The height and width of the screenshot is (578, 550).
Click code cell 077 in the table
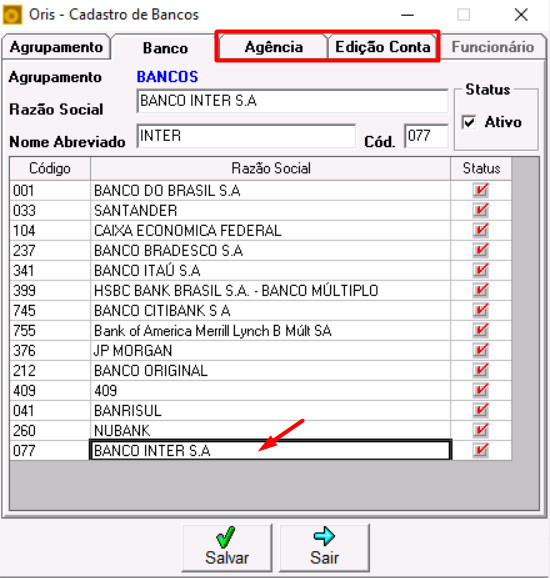point(50,450)
